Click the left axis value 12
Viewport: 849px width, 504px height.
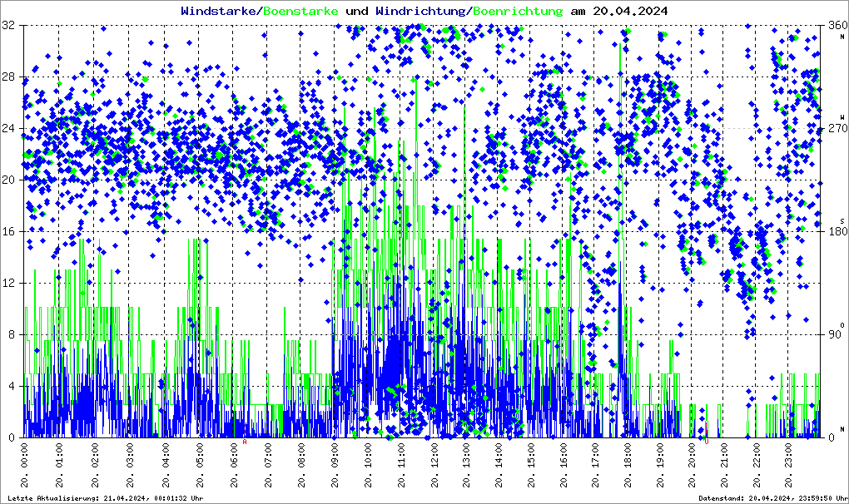[8, 283]
